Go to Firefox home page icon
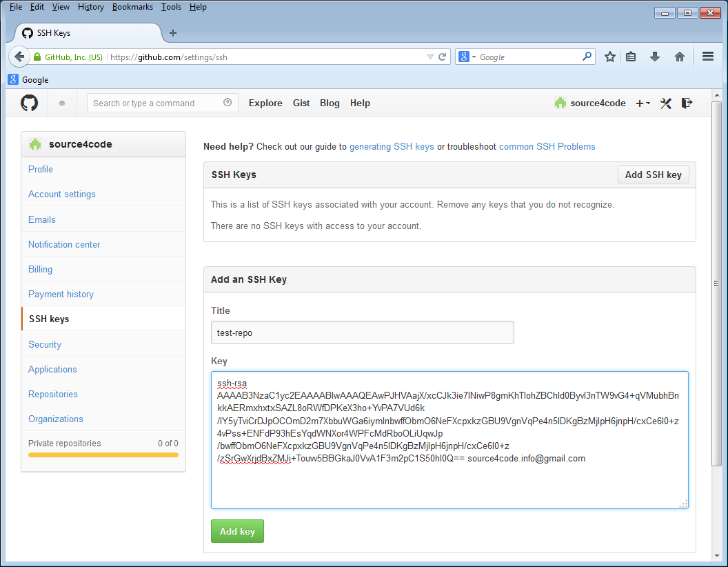Viewport: 728px width, 567px height. 680,57
